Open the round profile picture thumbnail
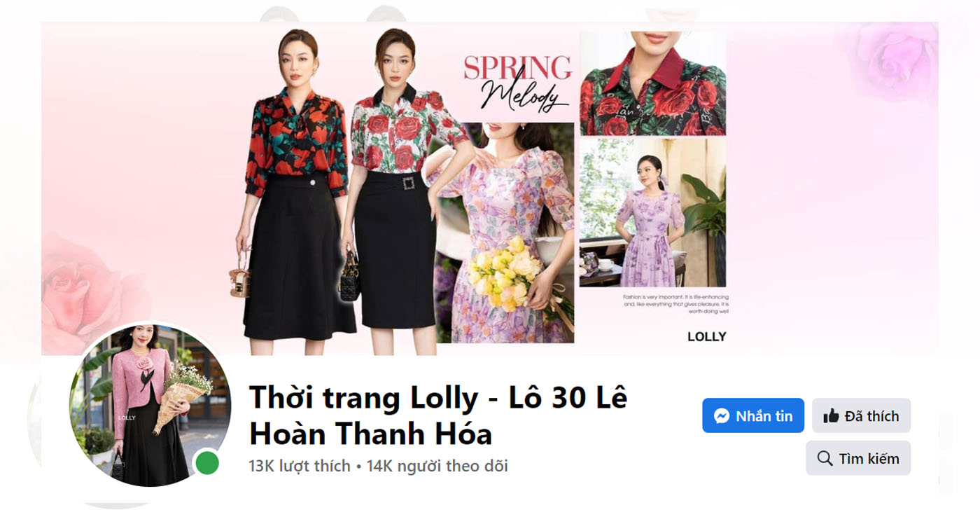 pos(150,406)
